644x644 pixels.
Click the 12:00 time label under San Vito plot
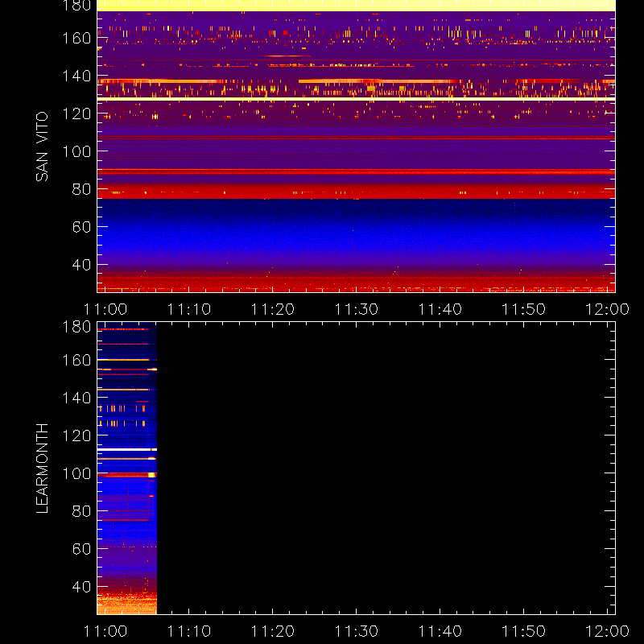click(607, 309)
